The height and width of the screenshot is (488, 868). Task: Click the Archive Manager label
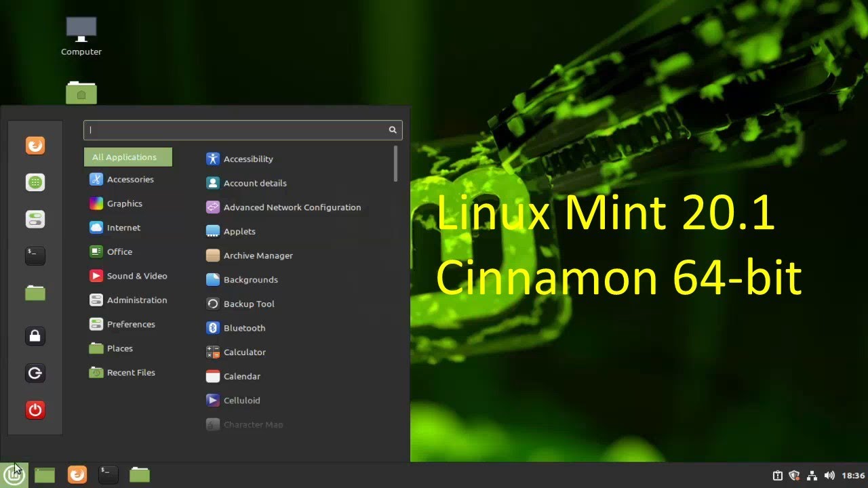tap(258, 256)
